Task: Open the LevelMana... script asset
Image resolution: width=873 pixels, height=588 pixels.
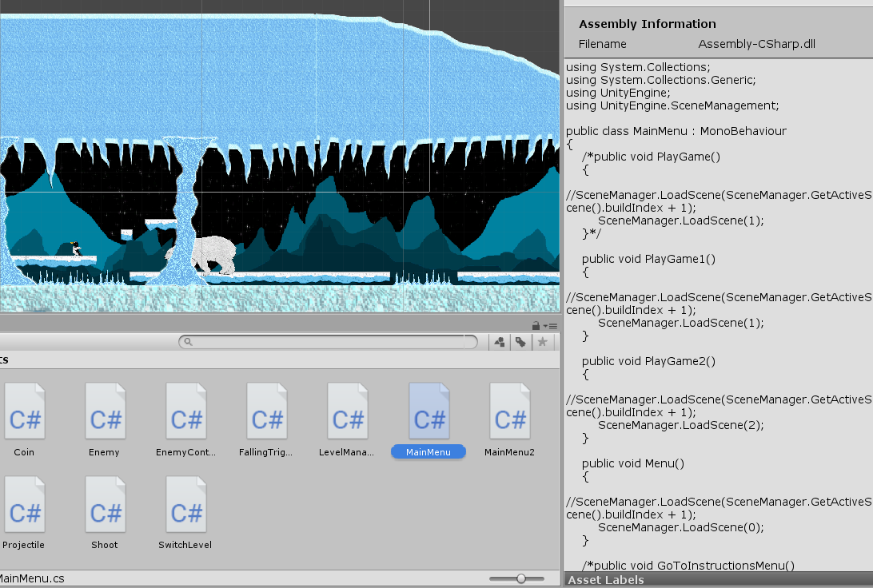Action: click(348, 411)
